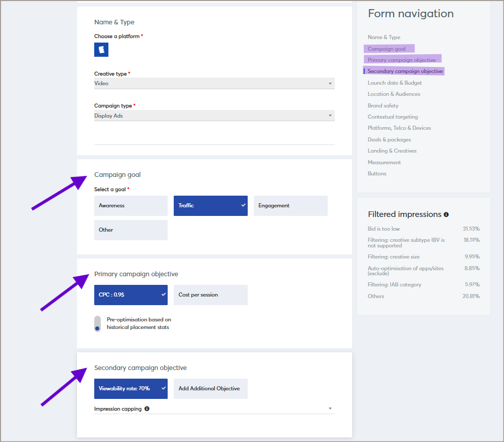Open the Impression capping dropdown

click(x=214, y=409)
